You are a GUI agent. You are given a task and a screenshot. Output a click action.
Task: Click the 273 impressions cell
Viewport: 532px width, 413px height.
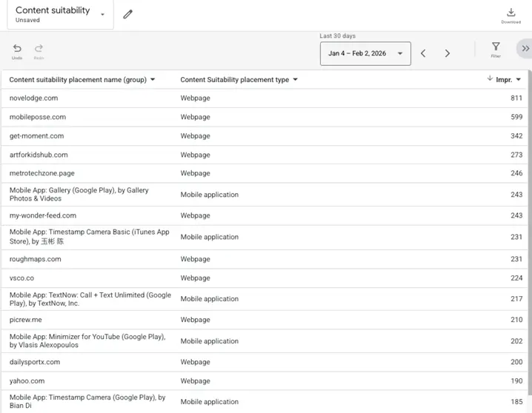[x=516, y=155]
